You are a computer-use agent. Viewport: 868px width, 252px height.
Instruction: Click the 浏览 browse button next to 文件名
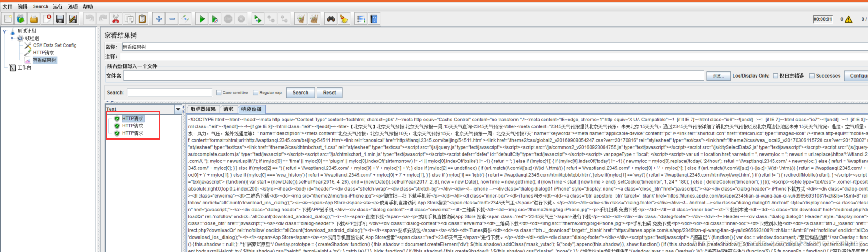pos(718,76)
